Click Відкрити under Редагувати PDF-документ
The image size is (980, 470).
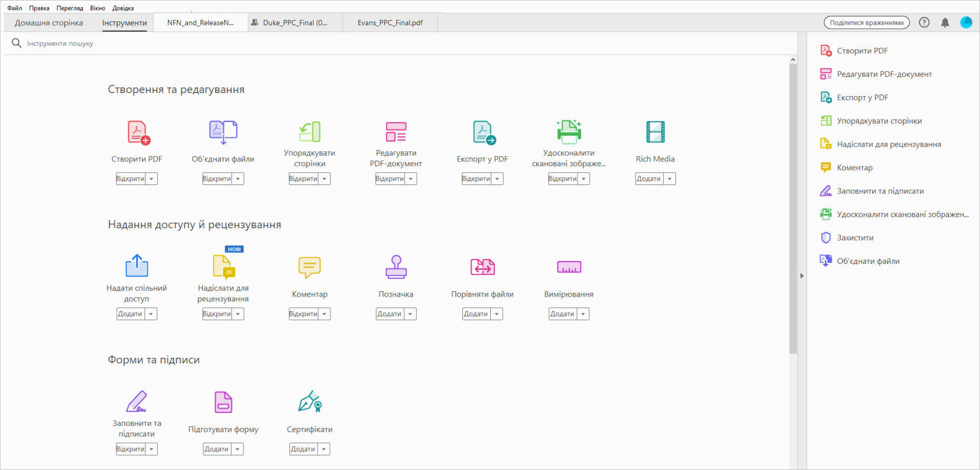[x=390, y=179]
